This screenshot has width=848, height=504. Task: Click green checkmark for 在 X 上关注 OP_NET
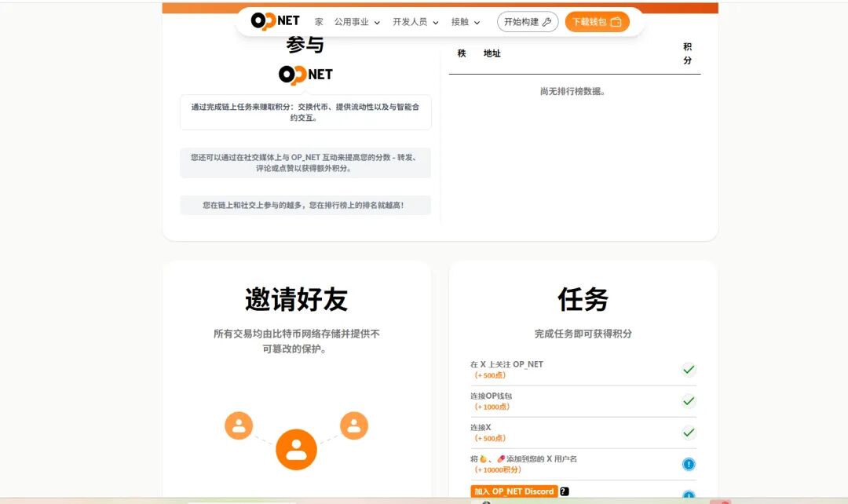pyautogui.click(x=689, y=370)
